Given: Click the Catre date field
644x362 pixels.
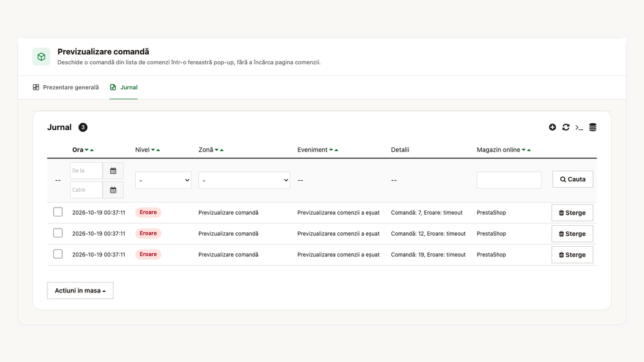Looking at the screenshot, I should (x=86, y=190).
